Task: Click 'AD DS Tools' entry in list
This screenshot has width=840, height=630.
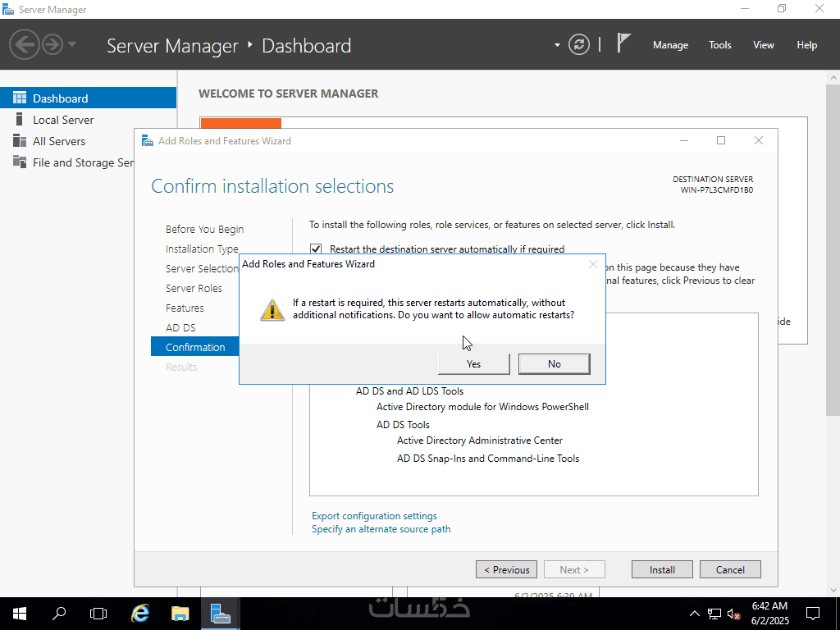Action: tap(403, 425)
